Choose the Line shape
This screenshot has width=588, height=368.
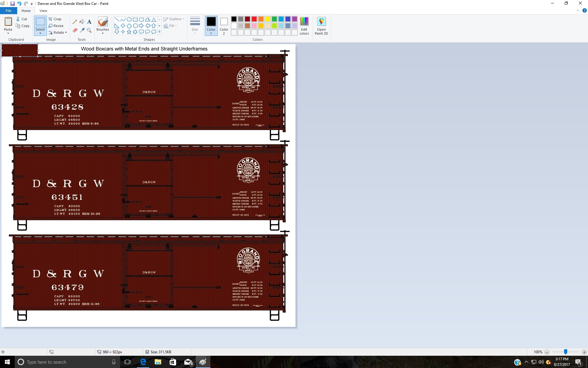click(x=117, y=20)
